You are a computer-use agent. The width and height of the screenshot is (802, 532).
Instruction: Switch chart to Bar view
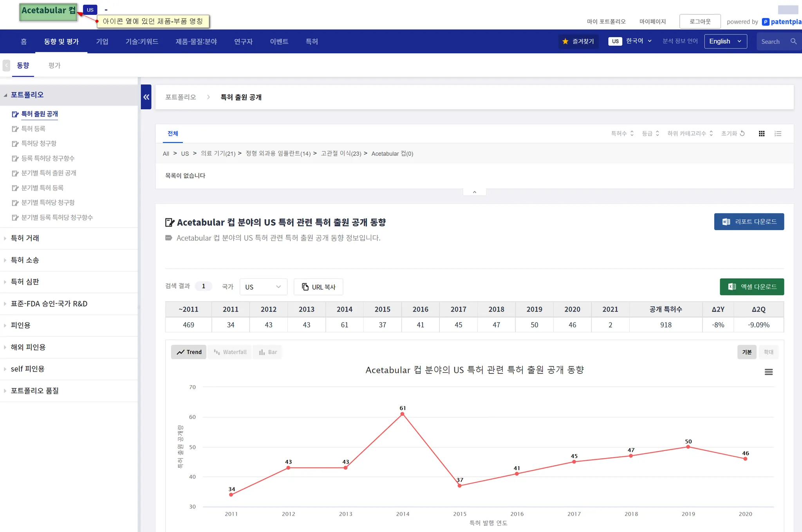tap(268, 352)
